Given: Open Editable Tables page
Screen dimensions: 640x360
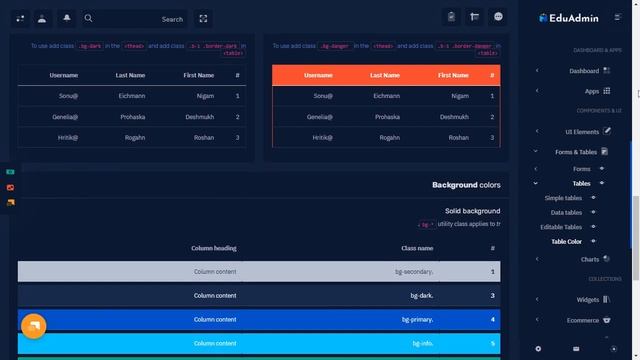Looking at the screenshot, I should (561, 227).
